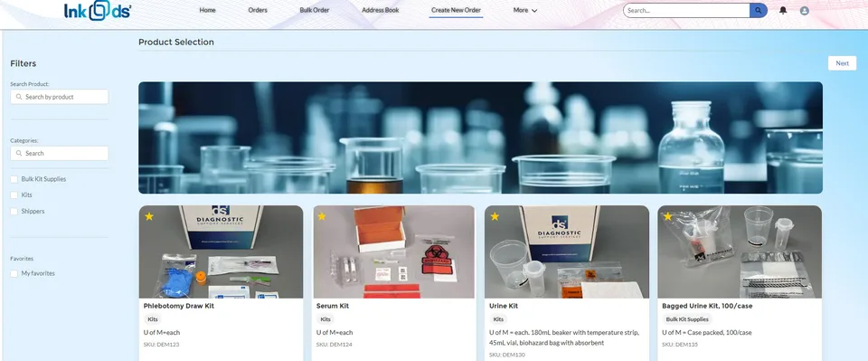Click the Filters heading
This screenshot has width=868, height=361.
pyautogui.click(x=24, y=63)
